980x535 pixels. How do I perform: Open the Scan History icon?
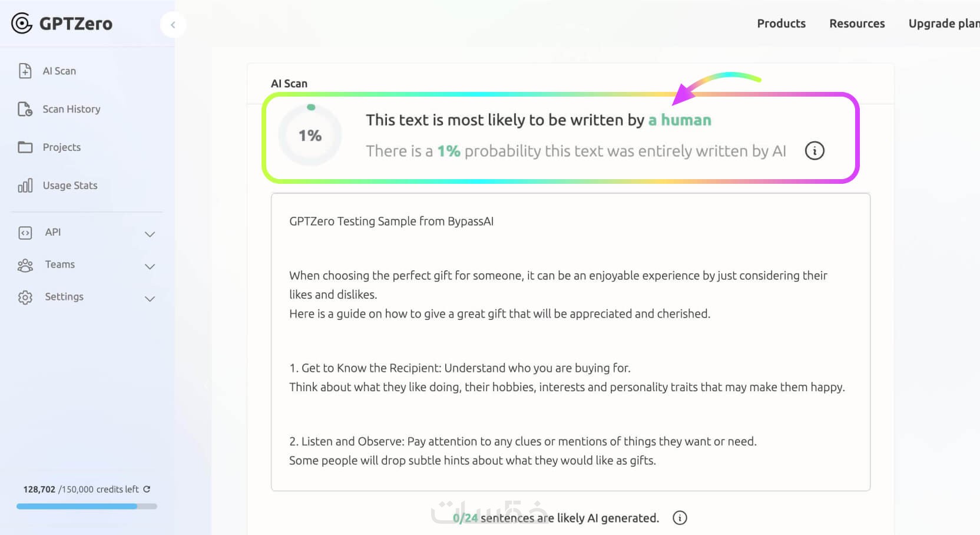(25, 109)
